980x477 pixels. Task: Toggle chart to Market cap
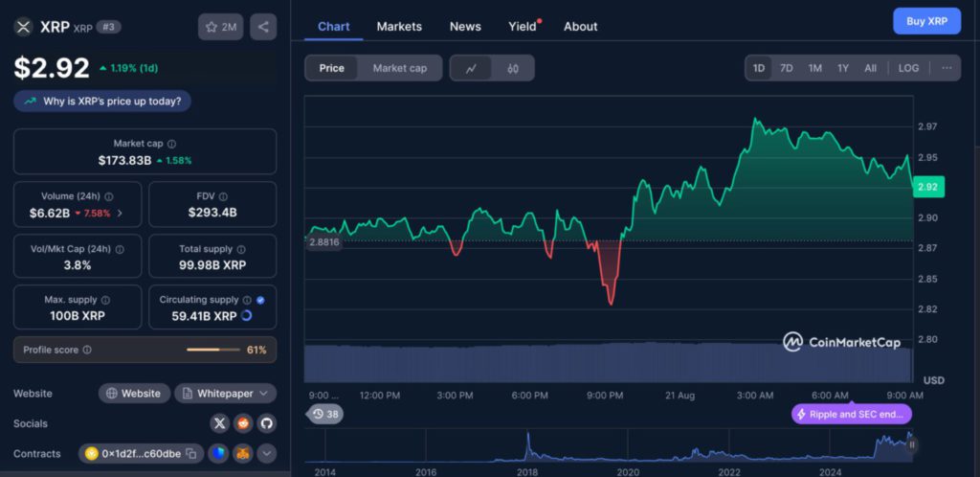[x=399, y=68]
